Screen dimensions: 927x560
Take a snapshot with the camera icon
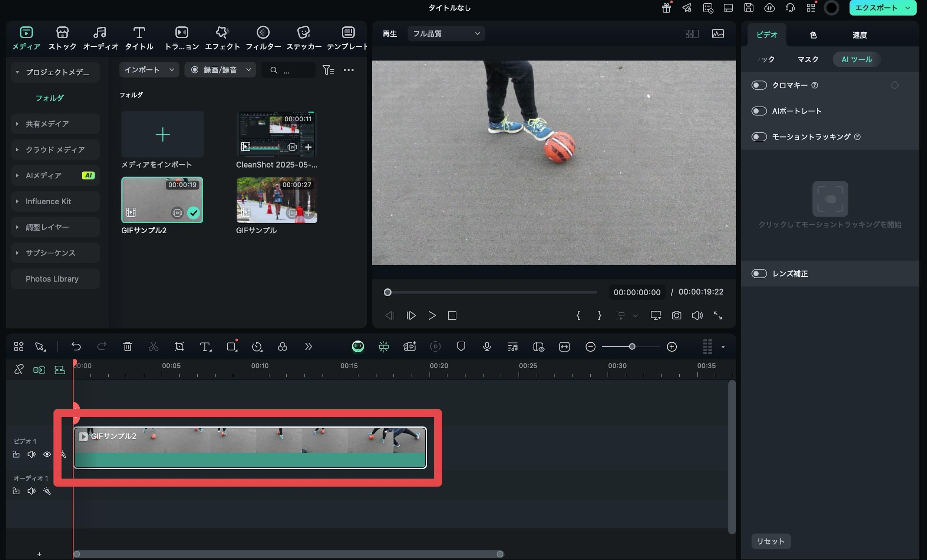676,315
